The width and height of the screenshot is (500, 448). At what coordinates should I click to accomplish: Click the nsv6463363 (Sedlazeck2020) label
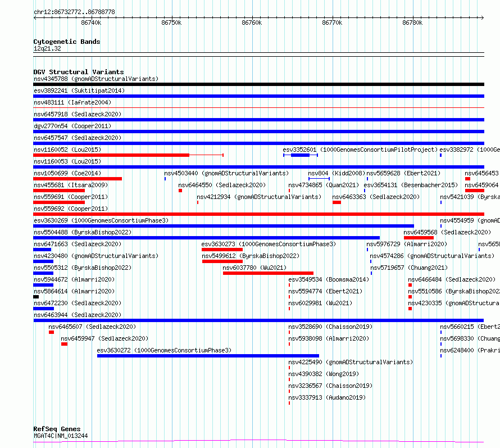pos(376,197)
